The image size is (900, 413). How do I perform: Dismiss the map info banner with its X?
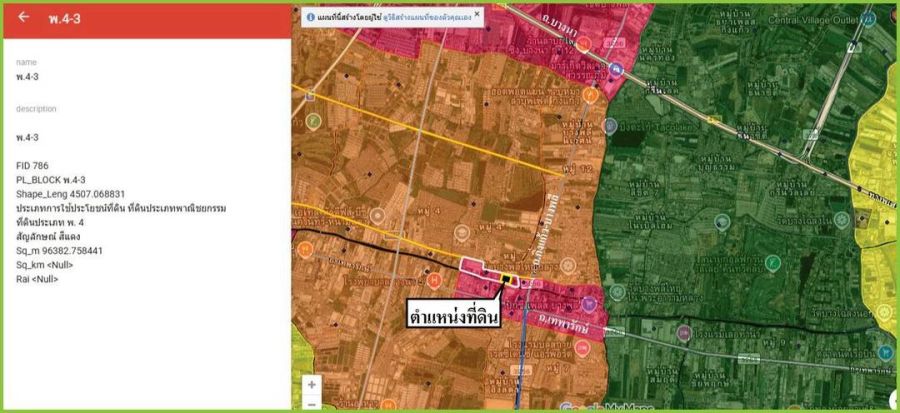click(477, 13)
